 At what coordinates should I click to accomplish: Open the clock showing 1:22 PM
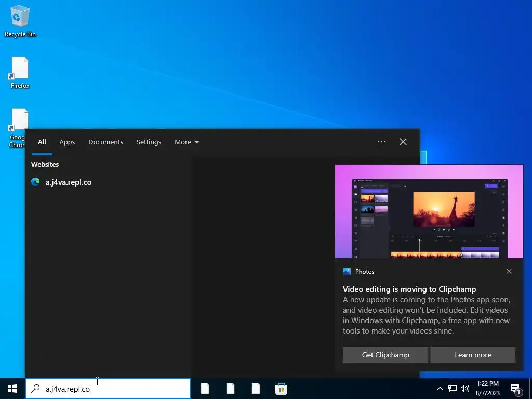click(x=487, y=389)
